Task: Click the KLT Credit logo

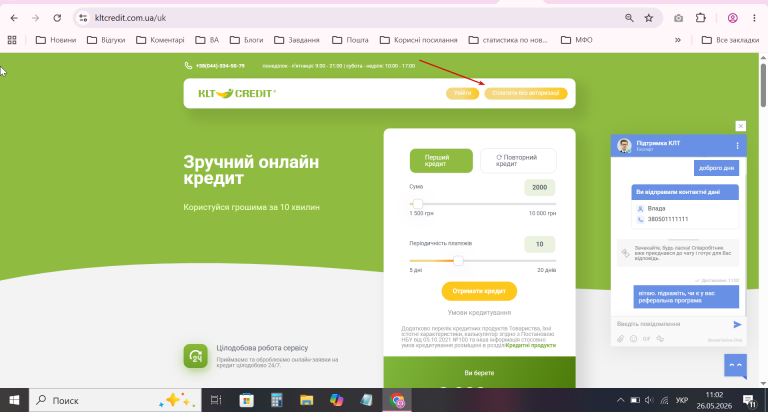Action: tap(237, 93)
